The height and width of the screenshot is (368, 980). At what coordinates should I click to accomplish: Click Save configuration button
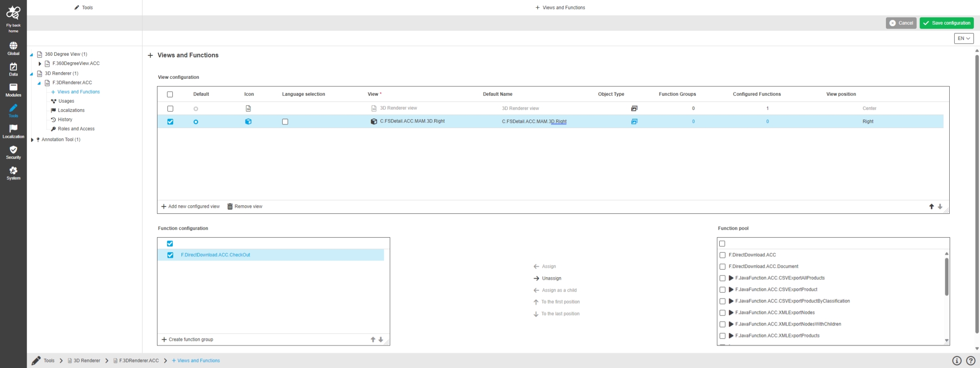point(946,23)
